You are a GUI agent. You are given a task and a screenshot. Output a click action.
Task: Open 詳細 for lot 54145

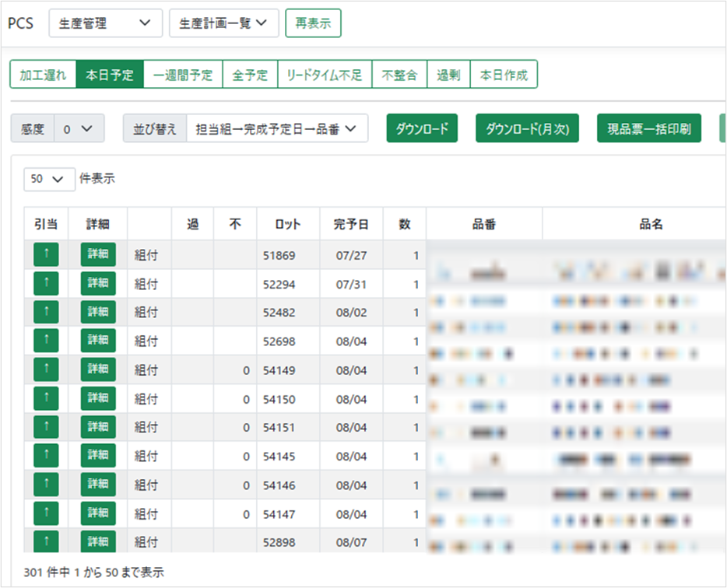point(98,456)
